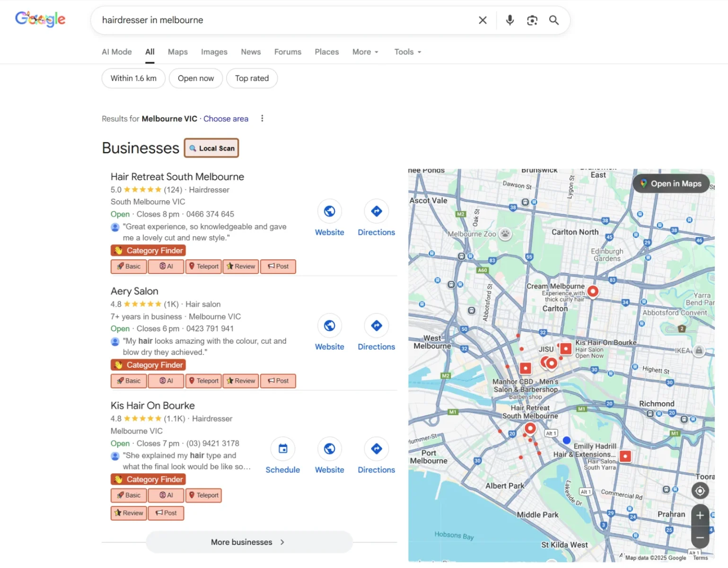This screenshot has width=728, height=568.
Task: Toggle the Open now filter chip
Action: pyautogui.click(x=195, y=79)
